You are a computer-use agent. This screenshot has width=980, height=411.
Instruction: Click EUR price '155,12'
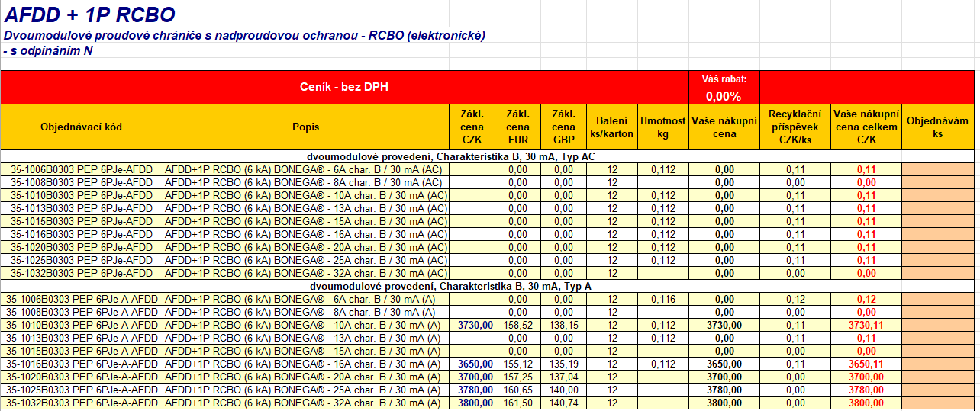(x=517, y=364)
